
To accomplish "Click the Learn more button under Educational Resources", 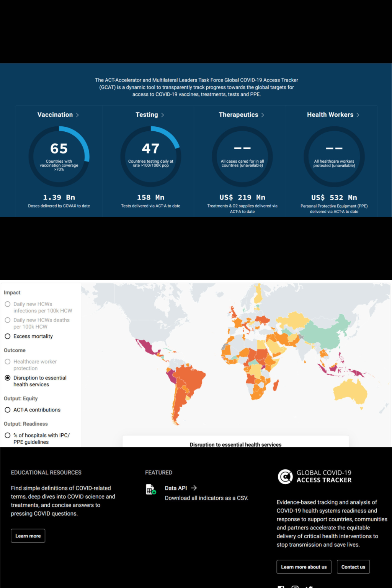I will (28, 536).
